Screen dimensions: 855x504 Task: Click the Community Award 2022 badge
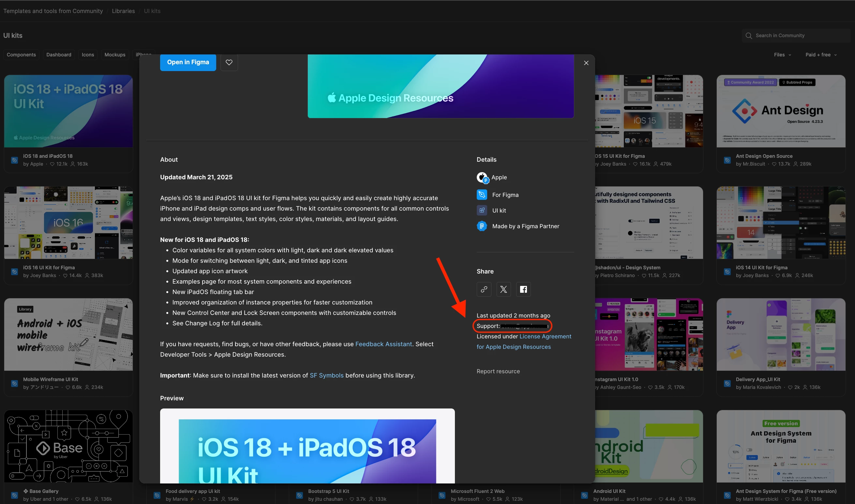click(750, 82)
